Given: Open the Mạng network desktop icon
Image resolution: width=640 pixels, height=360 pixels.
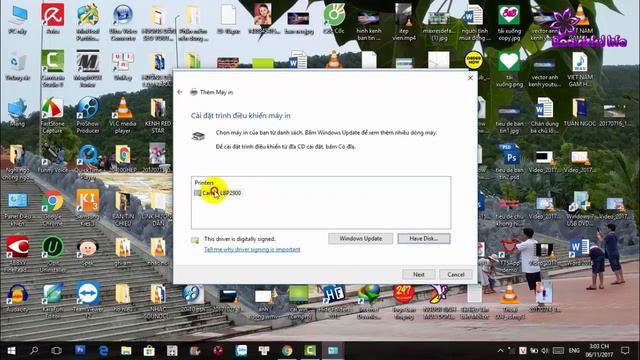Looking at the screenshot, I should (x=18, y=113).
